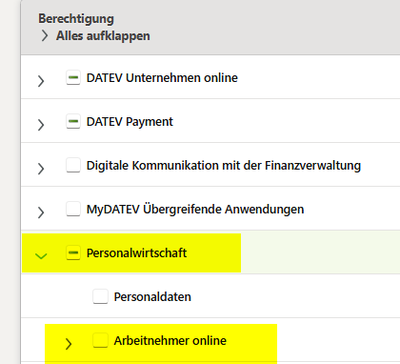The width and height of the screenshot is (400, 364).
Task: Select the Arbeitnehmer online label
Action: pos(170,341)
